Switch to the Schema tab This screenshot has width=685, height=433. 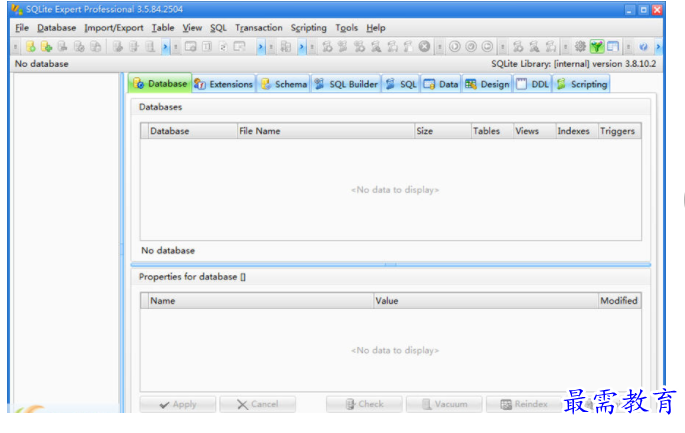pos(284,84)
